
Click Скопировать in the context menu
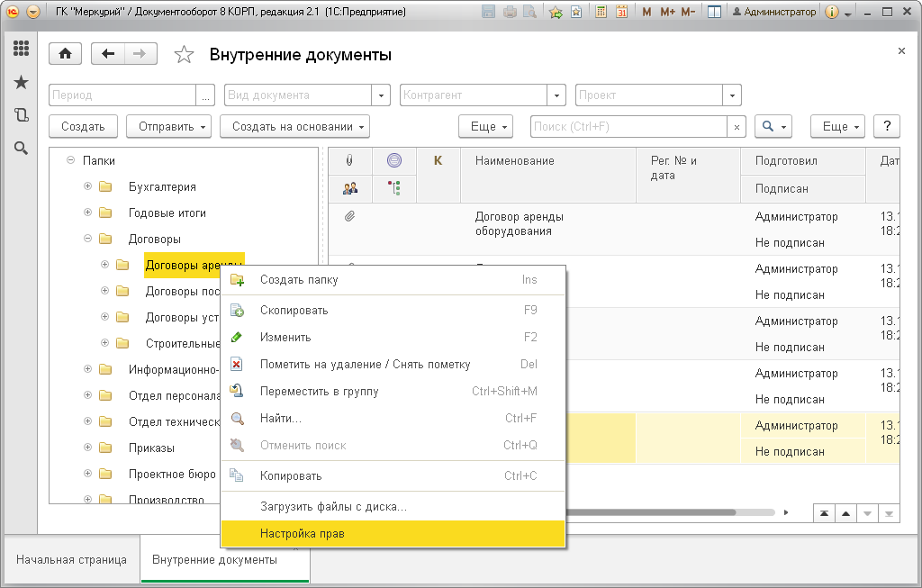point(393,311)
